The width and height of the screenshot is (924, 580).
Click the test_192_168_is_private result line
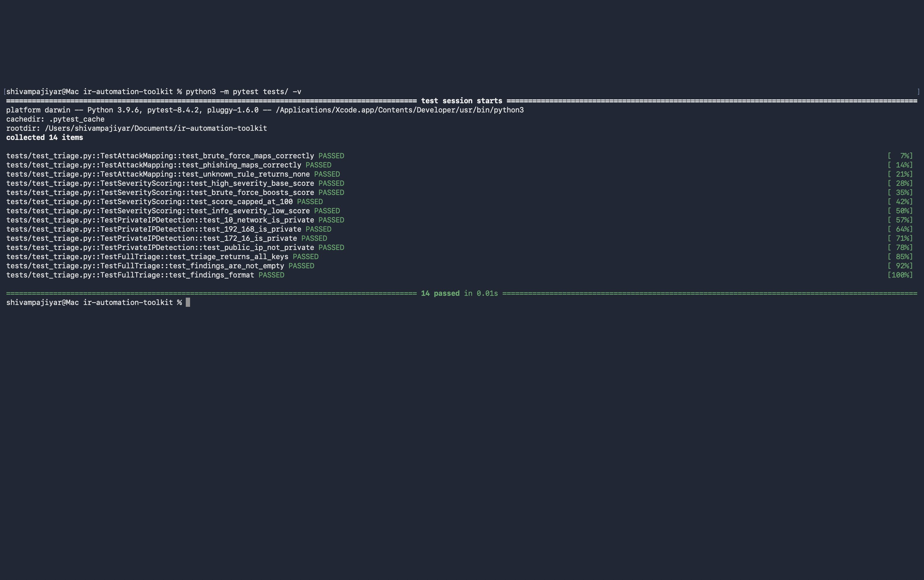click(x=169, y=229)
